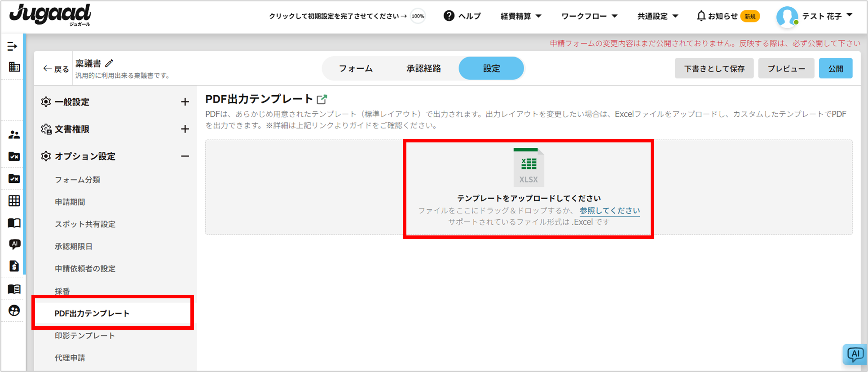Click the 100% setup progress indicator
868x372 pixels.
[418, 16]
